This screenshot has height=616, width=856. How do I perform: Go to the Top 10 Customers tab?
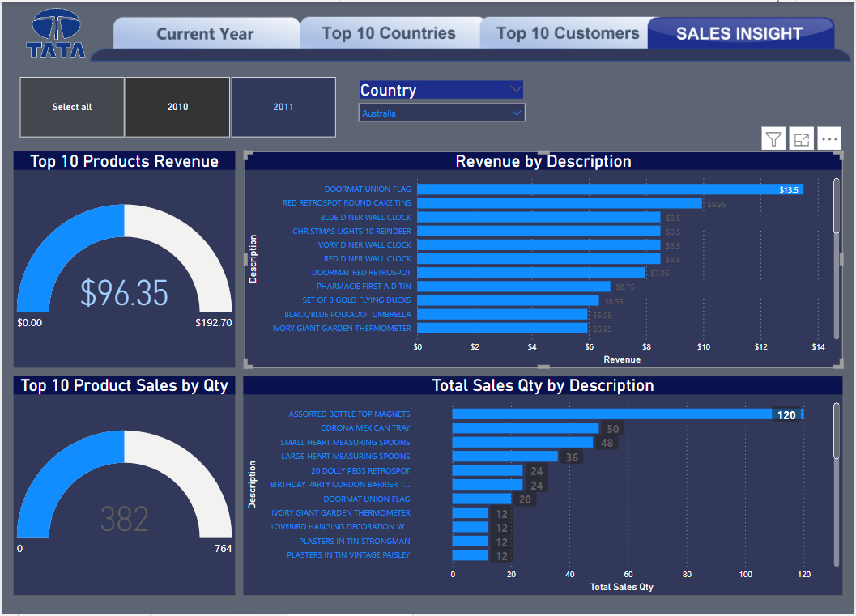coord(567,34)
